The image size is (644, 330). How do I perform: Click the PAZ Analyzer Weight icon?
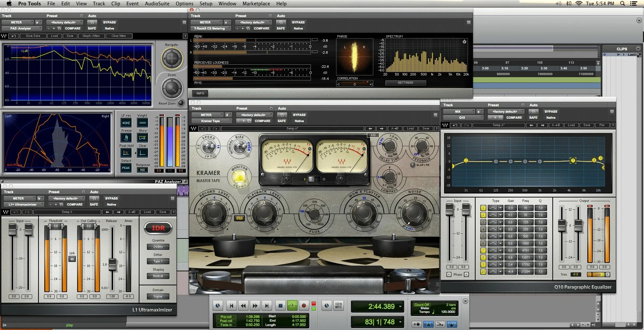[x=143, y=122]
